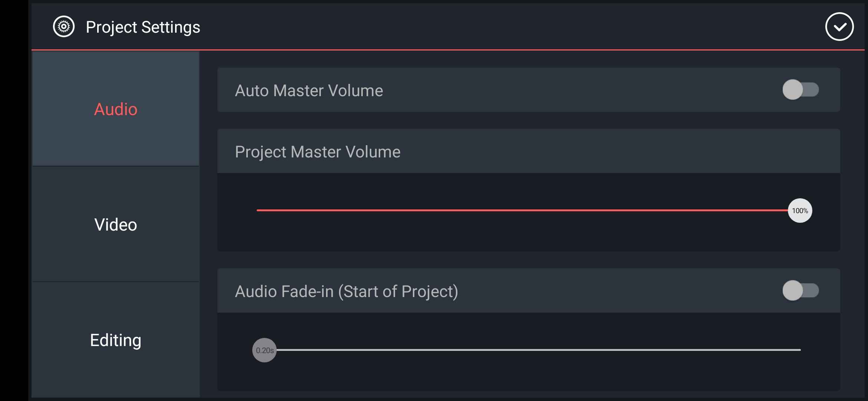The width and height of the screenshot is (868, 401).
Task: Click the Audio Fade-in (Start of Project) label
Action: click(346, 291)
